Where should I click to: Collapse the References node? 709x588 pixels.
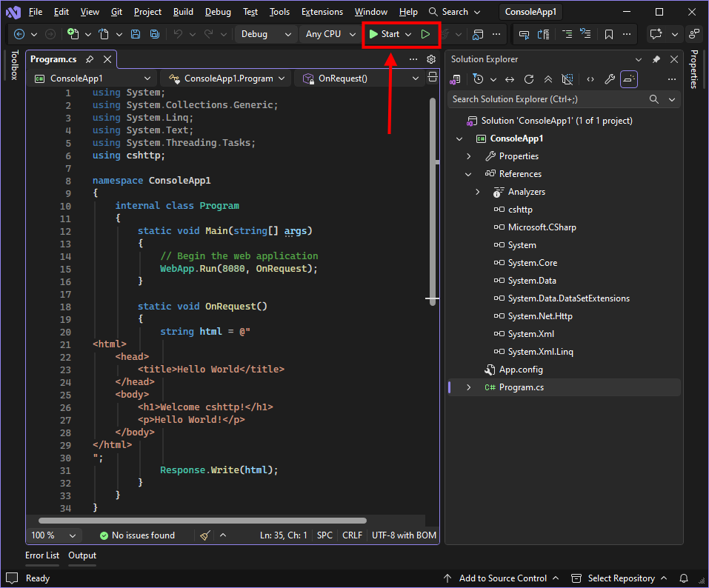[468, 174]
